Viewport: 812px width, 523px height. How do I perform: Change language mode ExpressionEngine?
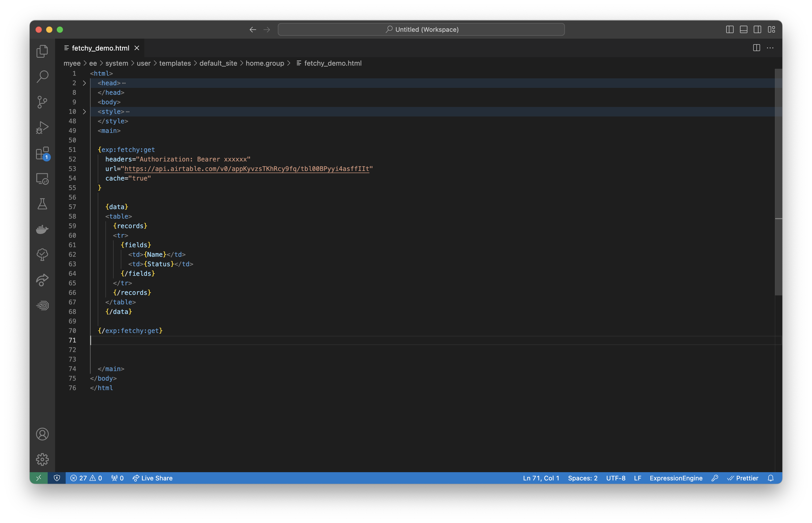point(676,478)
